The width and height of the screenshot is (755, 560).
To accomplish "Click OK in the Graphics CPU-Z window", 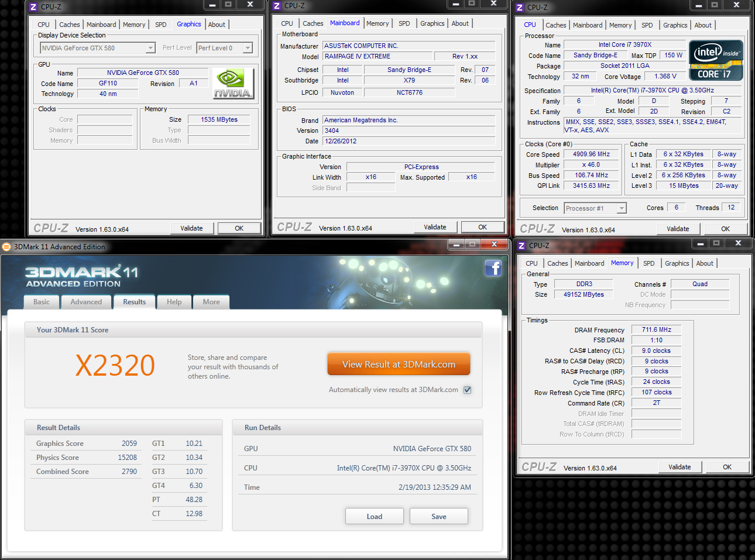I will [x=239, y=228].
